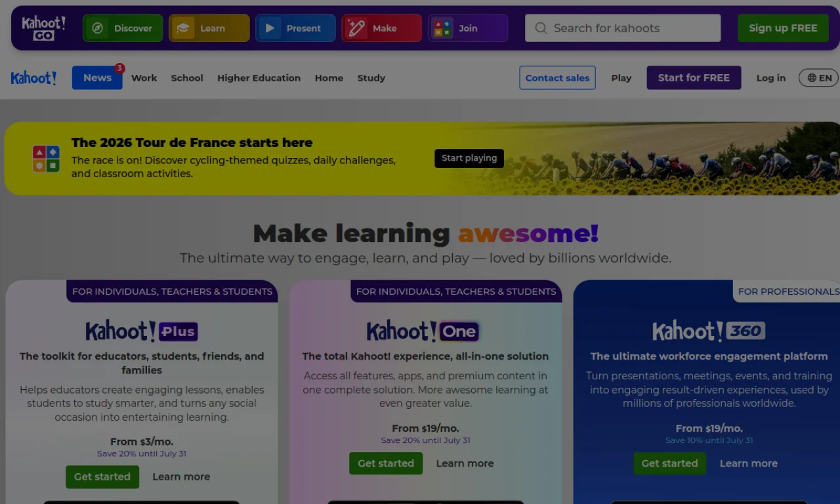This screenshot has height=504, width=840.
Task: Click Learn more for Kahoot! 360
Action: click(749, 463)
